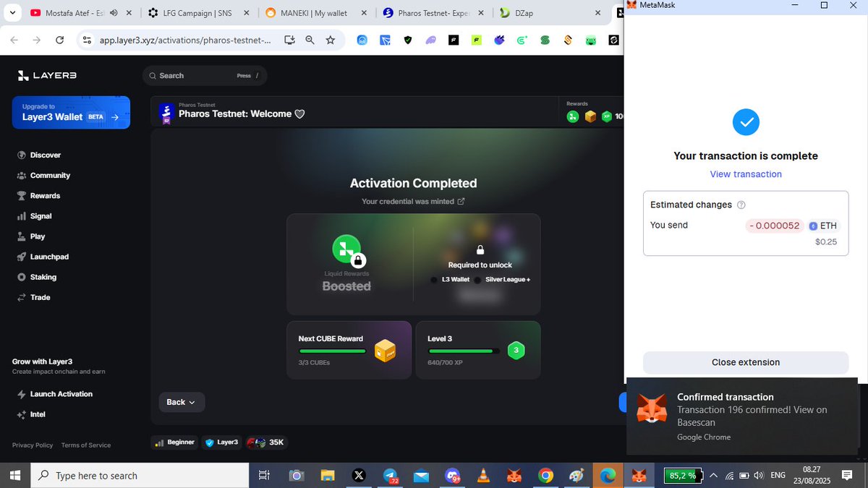Click the green XP hexagon in Rewards header
Screen dimensions: 868x488
pos(607,116)
